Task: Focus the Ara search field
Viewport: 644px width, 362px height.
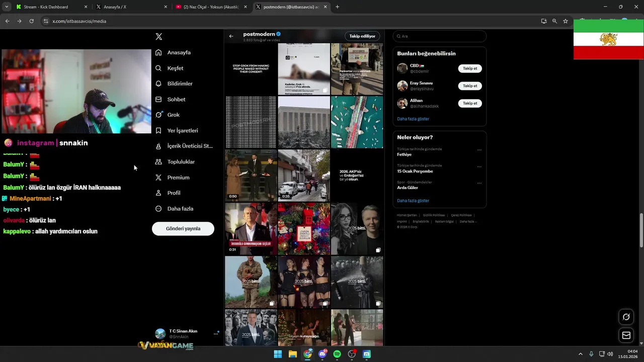Action: tap(440, 36)
